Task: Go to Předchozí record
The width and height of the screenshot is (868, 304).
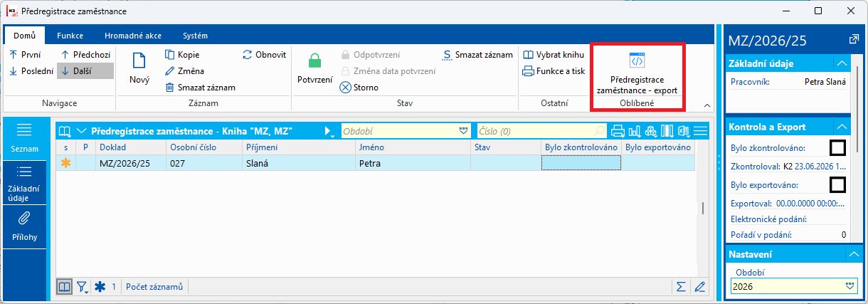Action: tap(85, 54)
